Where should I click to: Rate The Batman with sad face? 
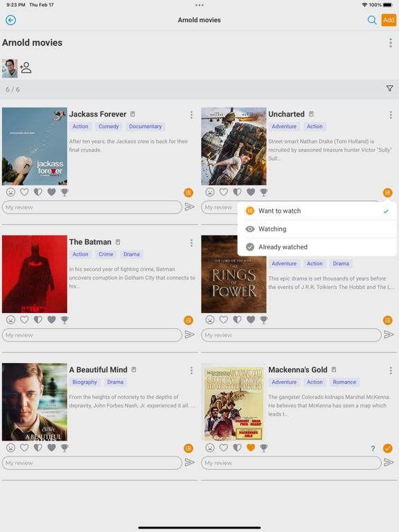11,319
